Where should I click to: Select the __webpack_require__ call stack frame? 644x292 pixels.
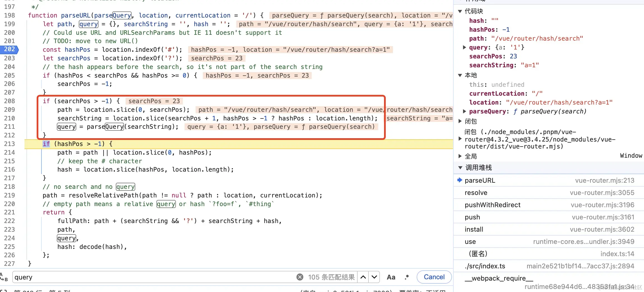click(x=549, y=282)
